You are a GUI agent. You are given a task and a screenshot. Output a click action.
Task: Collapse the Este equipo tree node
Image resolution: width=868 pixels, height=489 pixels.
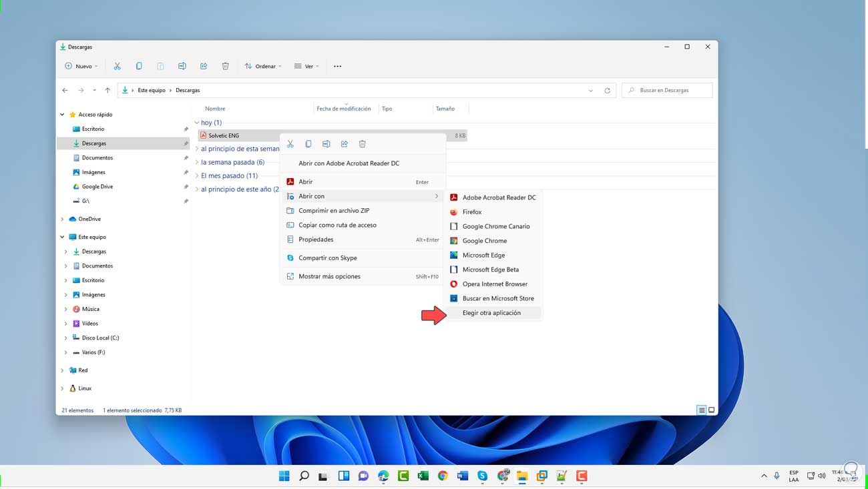coord(63,237)
